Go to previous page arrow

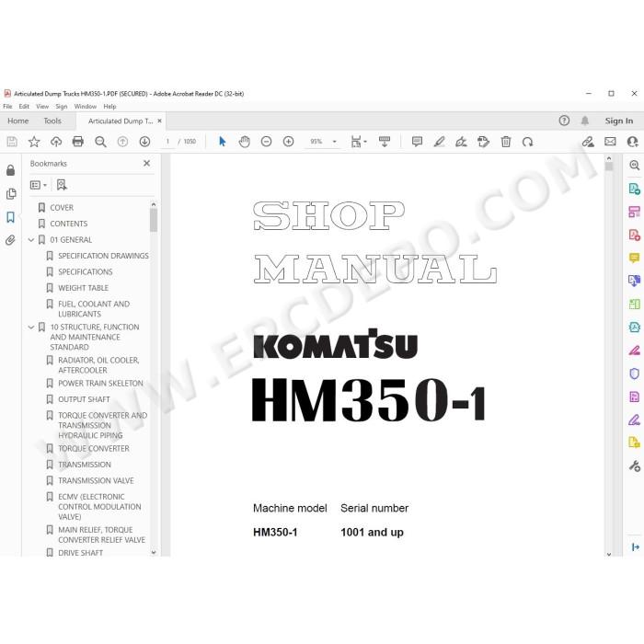tap(122, 142)
